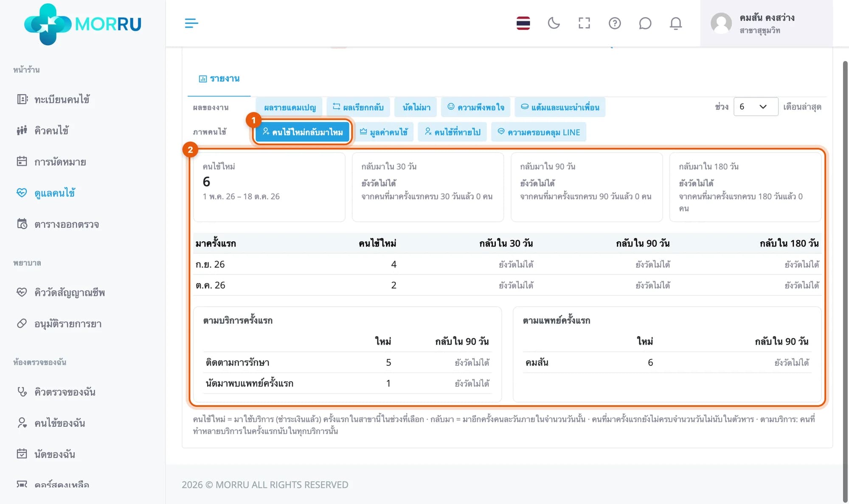
Task: Switch to the รายงาน tab
Action: point(219,79)
